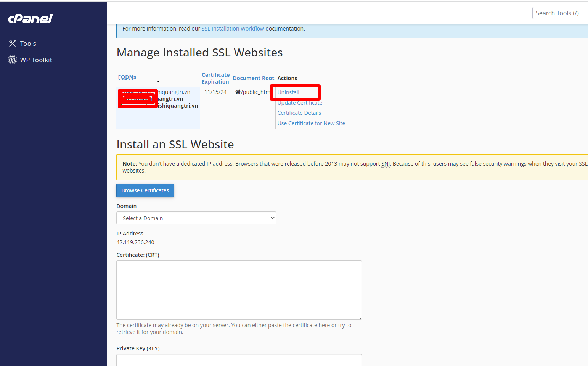Click the Update Certificate link
588x366 pixels.
click(x=300, y=103)
